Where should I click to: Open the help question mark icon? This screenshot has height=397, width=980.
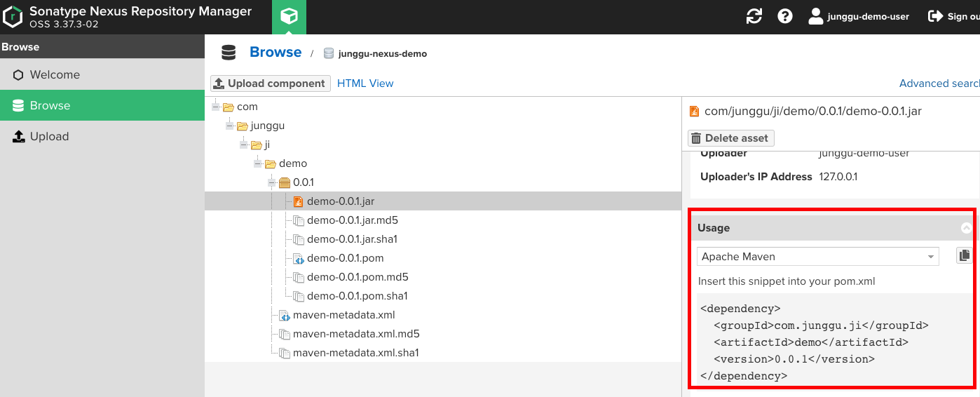(785, 16)
